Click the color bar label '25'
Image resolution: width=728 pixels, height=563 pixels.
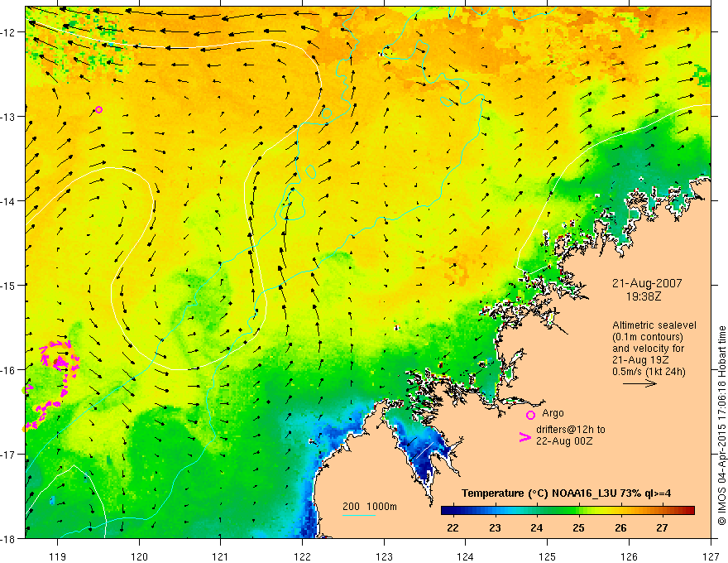click(578, 527)
